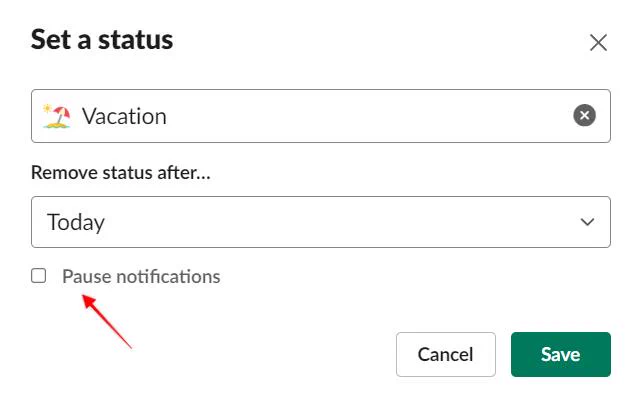Cancel setting the status

[446, 354]
